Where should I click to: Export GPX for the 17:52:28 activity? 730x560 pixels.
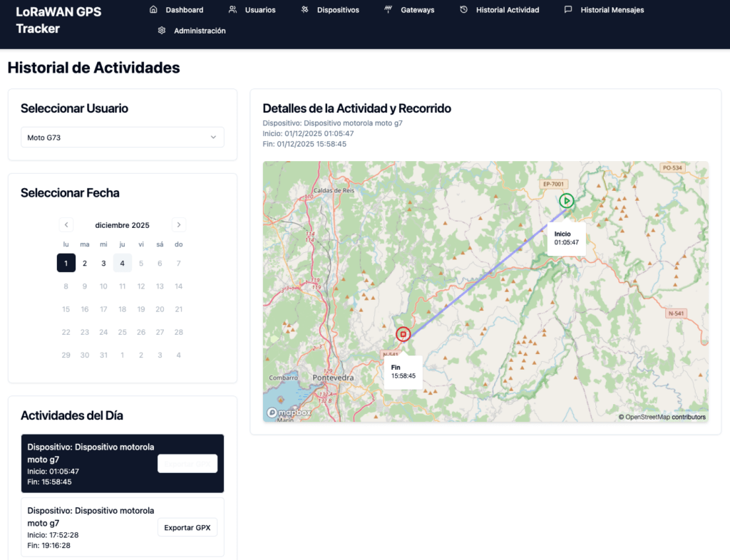[187, 528]
